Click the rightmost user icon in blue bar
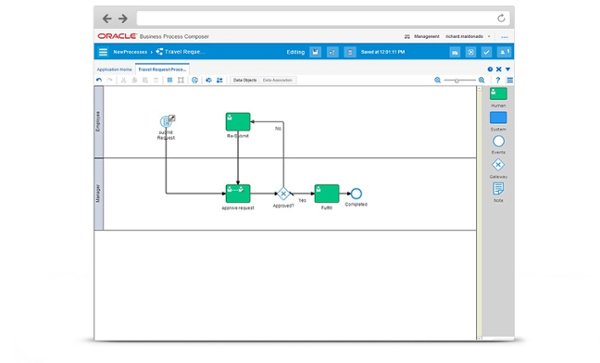 [x=503, y=52]
